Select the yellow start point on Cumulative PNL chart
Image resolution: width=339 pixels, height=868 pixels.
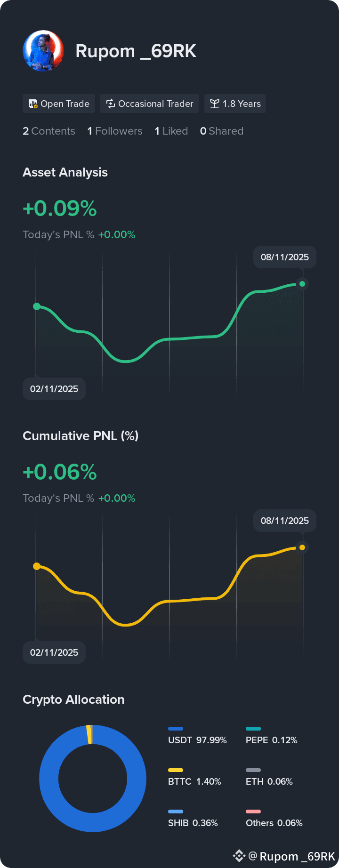tap(37, 566)
